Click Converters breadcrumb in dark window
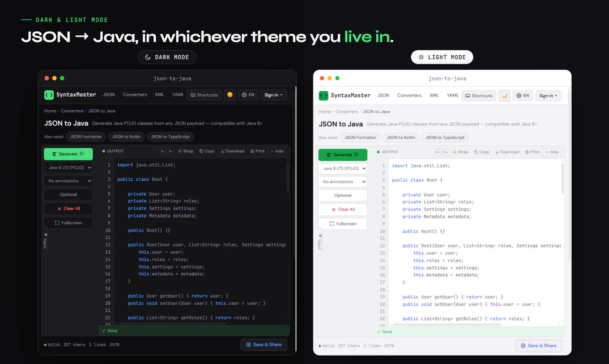This screenshot has width=609, height=364. [72, 111]
